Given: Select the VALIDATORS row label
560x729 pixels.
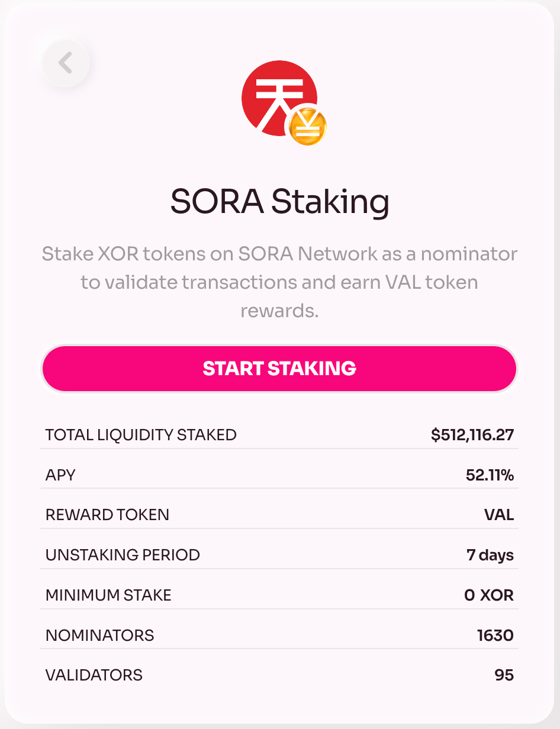Looking at the screenshot, I should coord(94,675).
